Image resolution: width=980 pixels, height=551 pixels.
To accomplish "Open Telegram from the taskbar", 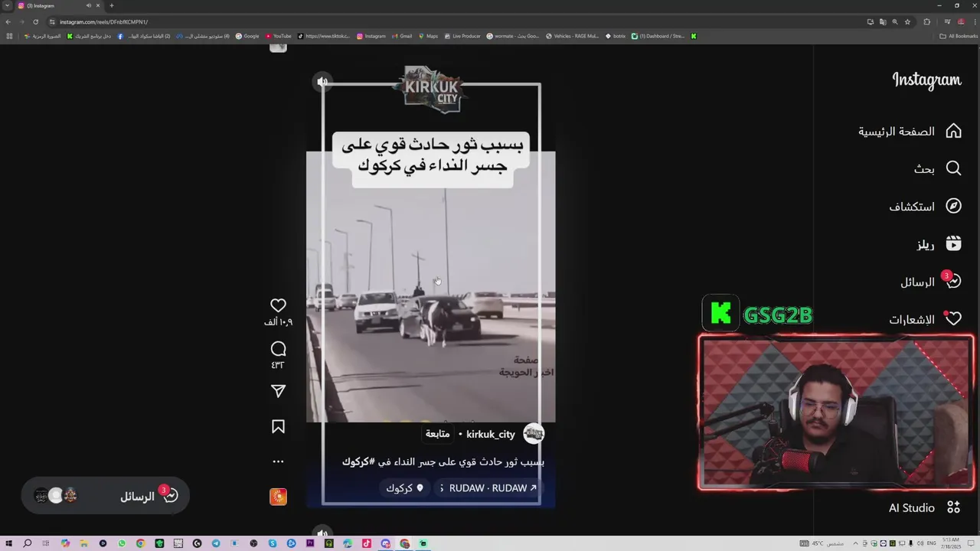I will [216, 543].
